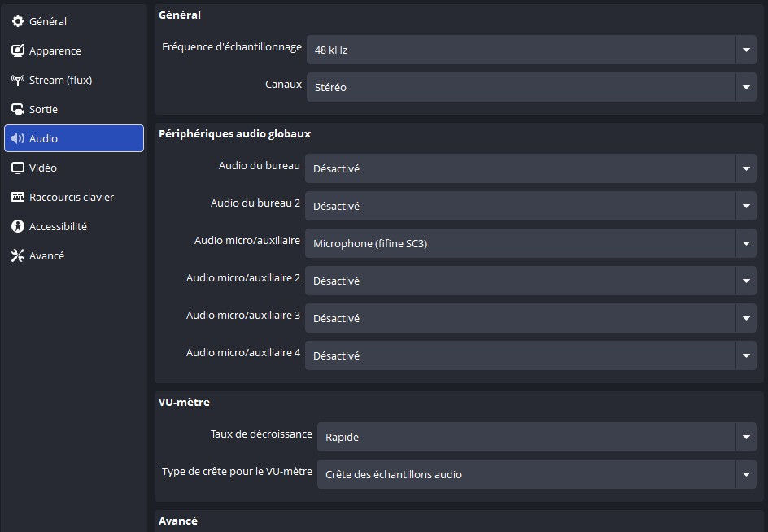Expand the Audio micro/auxiliaire 4 dropdown arrow
768x532 pixels.
pyautogui.click(x=746, y=355)
